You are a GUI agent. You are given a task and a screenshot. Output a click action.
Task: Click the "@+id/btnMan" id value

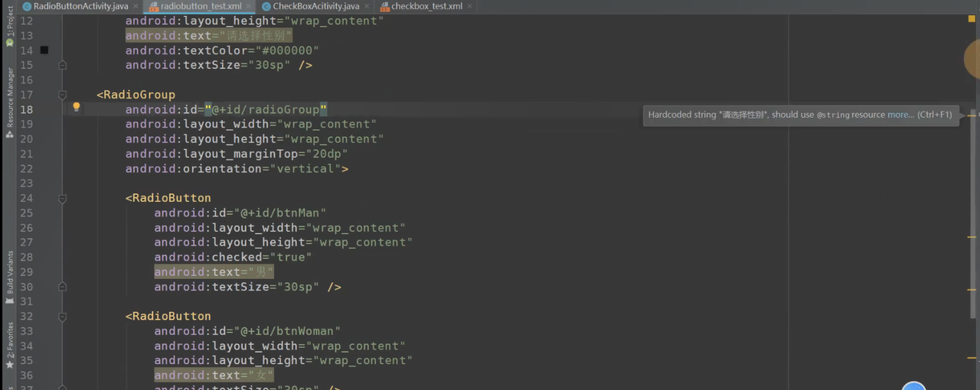coord(280,213)
